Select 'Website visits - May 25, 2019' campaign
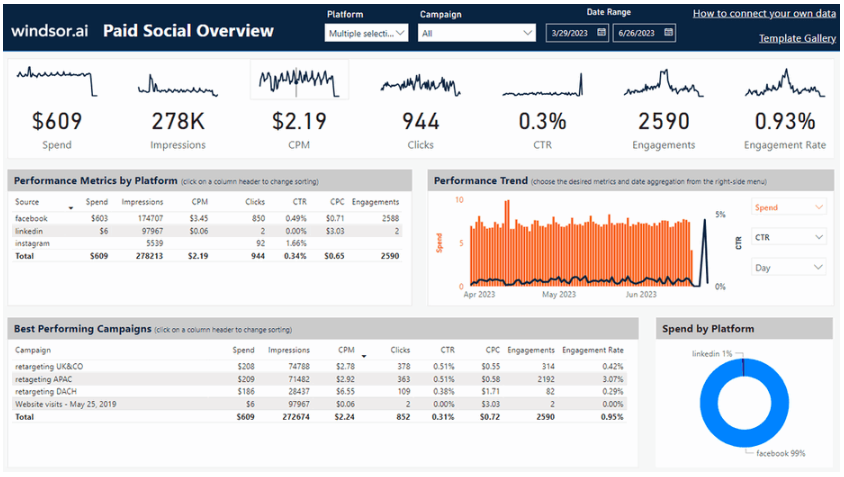This screenshot has width=844, height=477. coord(320,404)
